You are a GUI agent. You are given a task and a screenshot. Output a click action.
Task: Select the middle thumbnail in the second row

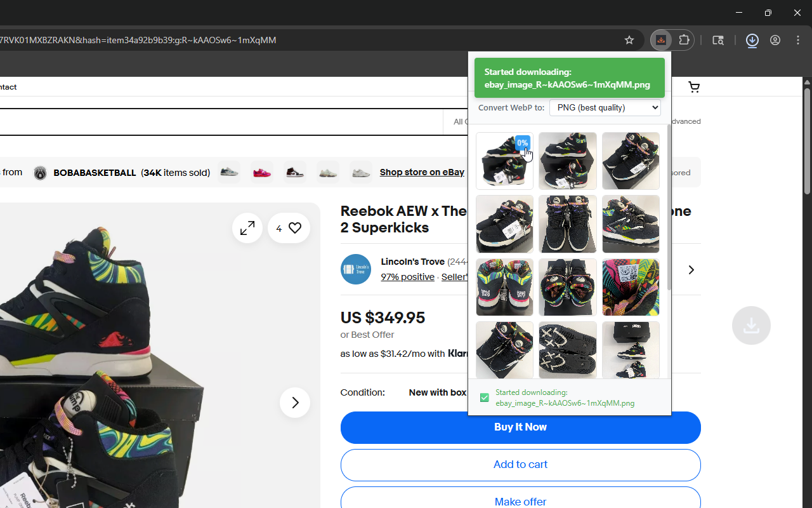coord(568,224)
